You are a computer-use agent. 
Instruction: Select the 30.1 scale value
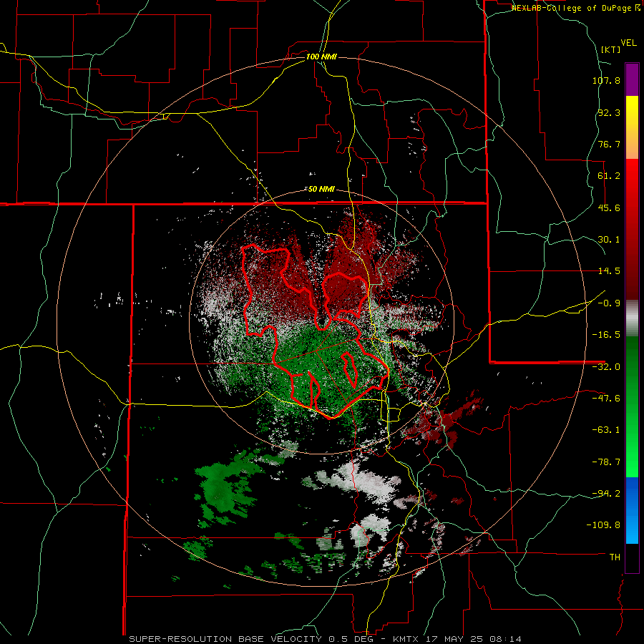click(x=609, y=240)
